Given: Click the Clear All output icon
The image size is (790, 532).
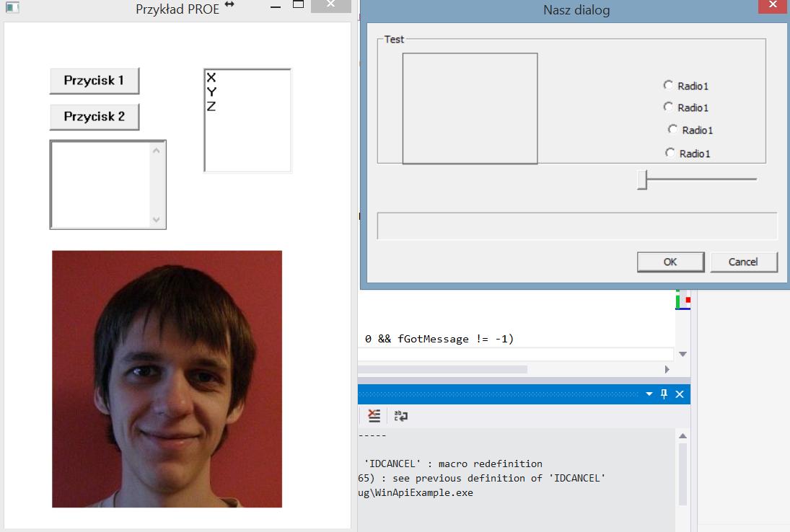Looking at the screenshot, I should pyautogui.click(x=374, y=416).
